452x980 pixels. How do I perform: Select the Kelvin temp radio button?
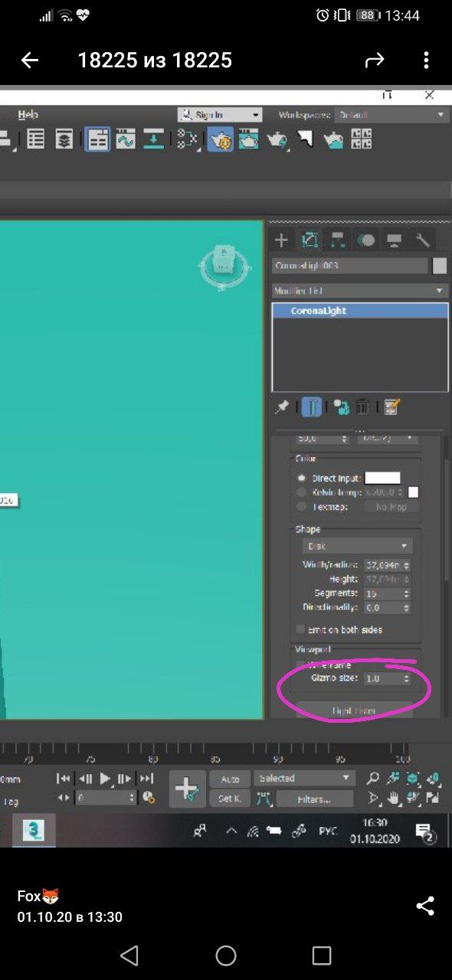(302, 492)
